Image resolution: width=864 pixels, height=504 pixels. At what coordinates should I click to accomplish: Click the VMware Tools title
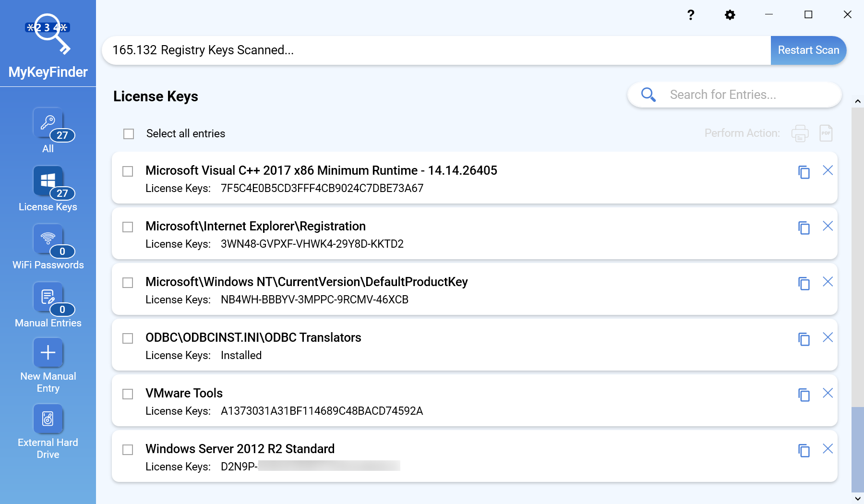[184, 393]
